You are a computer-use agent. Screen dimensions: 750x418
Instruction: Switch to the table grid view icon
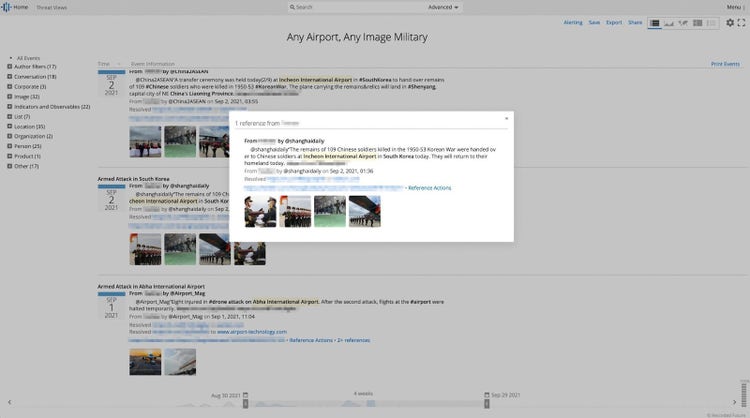pos(697,23)
